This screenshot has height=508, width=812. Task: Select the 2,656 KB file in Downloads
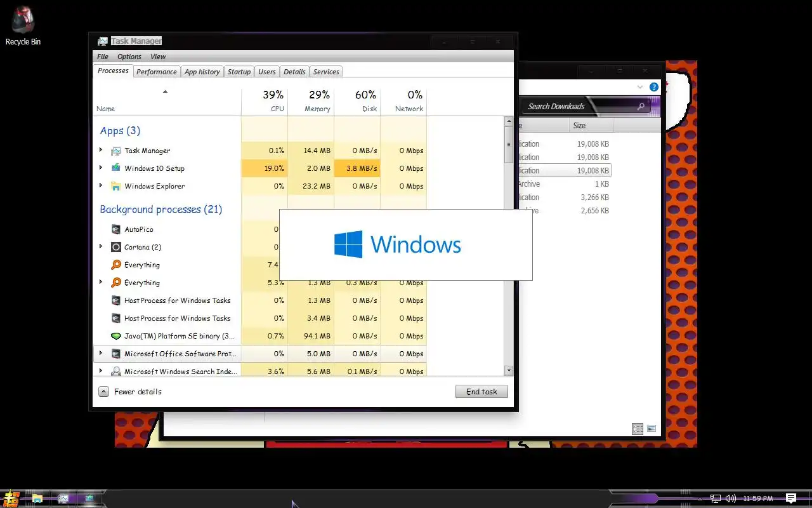point(565,211)
